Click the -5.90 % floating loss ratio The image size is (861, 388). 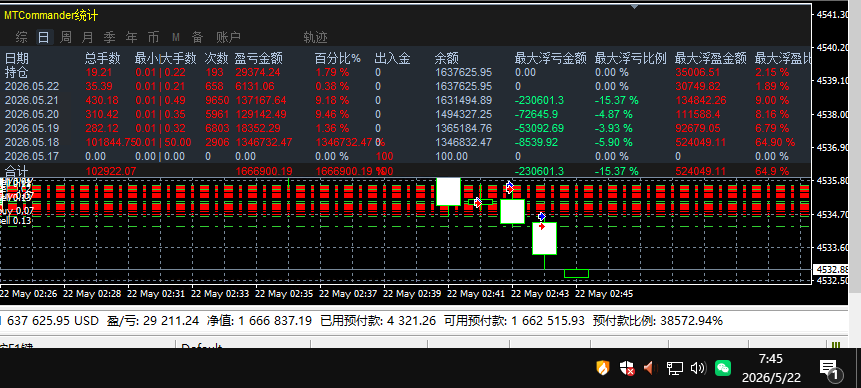click(614, 142)
